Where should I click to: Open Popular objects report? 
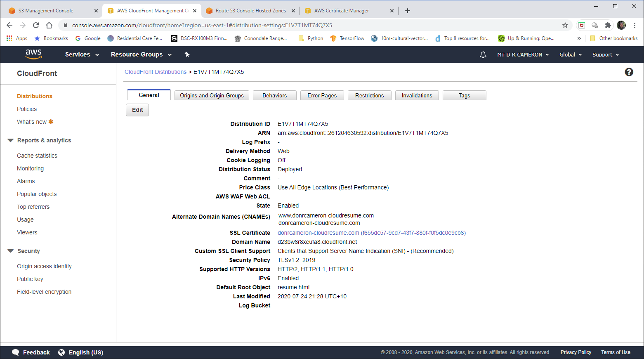pyautogui.click(x=37, y=194)
